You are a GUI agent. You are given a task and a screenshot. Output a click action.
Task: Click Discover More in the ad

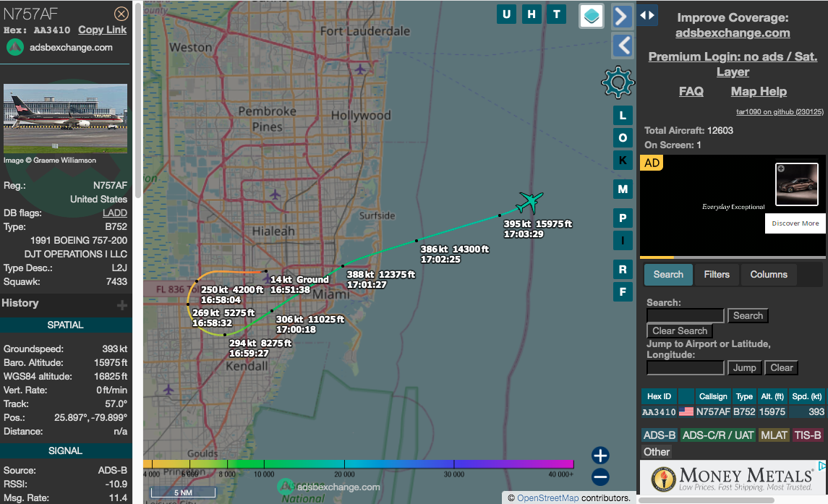[795, 223]
